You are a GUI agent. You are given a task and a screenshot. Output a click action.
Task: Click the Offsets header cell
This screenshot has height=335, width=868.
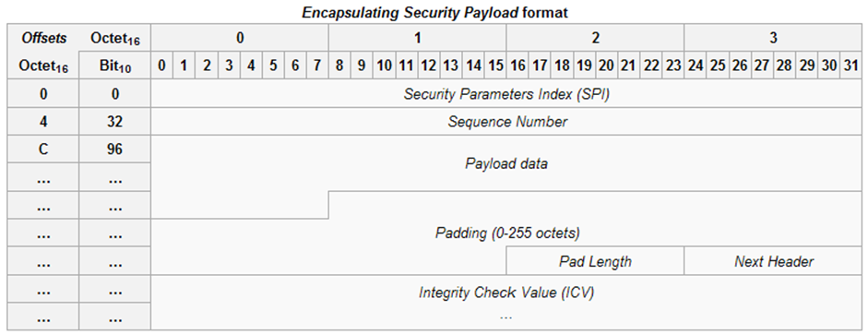42,38
